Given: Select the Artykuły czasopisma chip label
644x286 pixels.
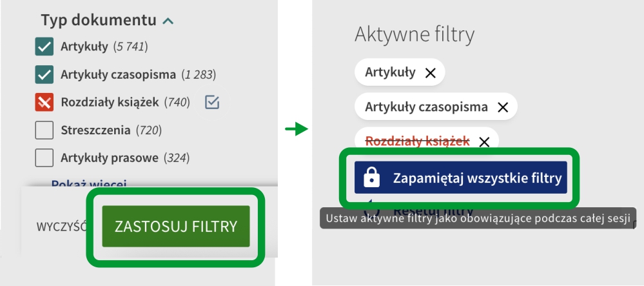Looking at the screenshot, I should tap(426, 107).
